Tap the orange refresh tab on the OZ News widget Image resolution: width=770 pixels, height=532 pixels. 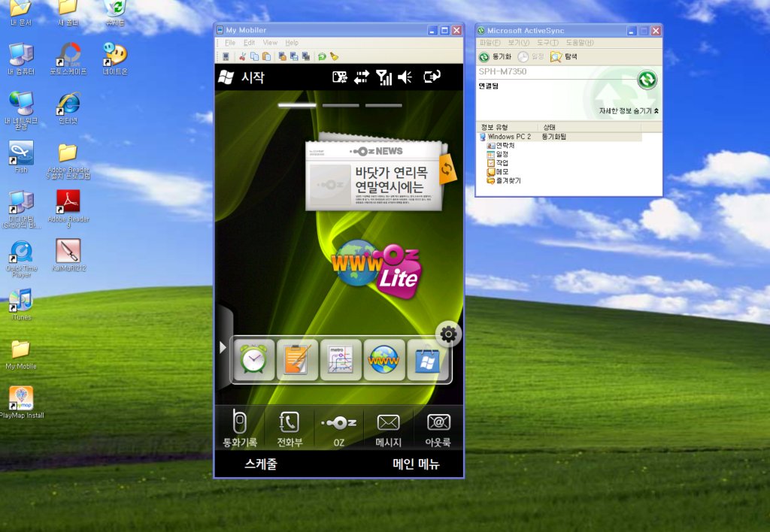tap(447, 168)
